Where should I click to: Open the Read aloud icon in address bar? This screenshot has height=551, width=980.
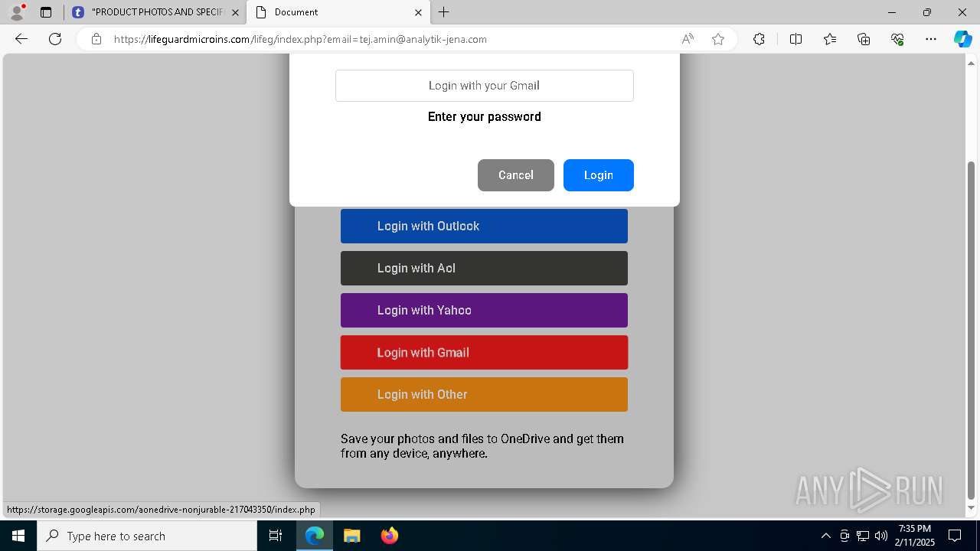pyautogui.click(x=688, y=39)
